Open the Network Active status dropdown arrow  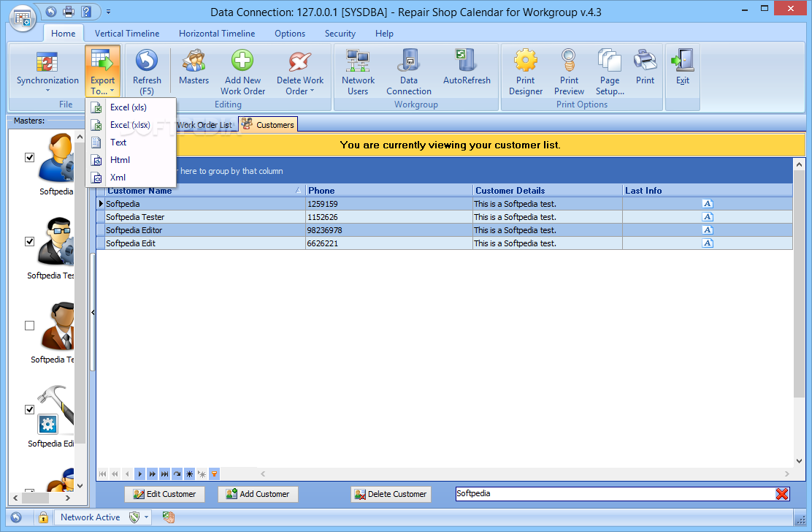coord(147,517)
